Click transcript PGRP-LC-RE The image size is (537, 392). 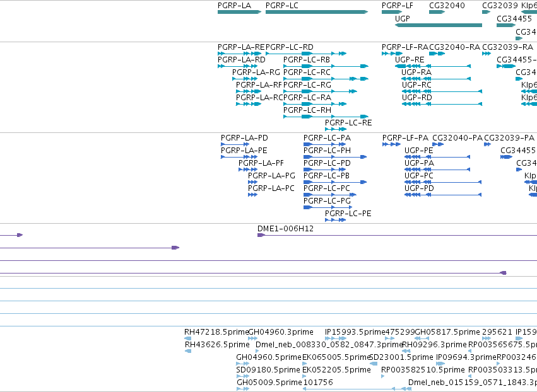point(336,129)
